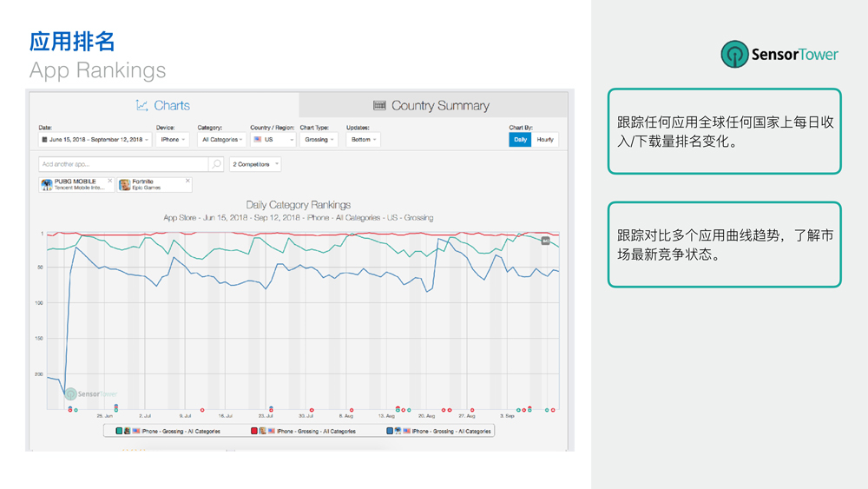Choose a country from the US dropdown
This screenshot has height=489, width=868.
coord(273,139)
